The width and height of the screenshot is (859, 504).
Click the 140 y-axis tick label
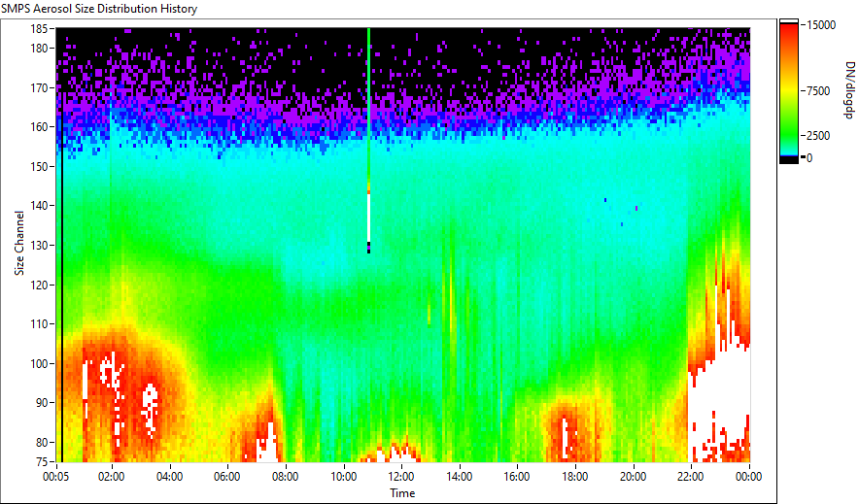pyautogui.click(x=39, y=206)
